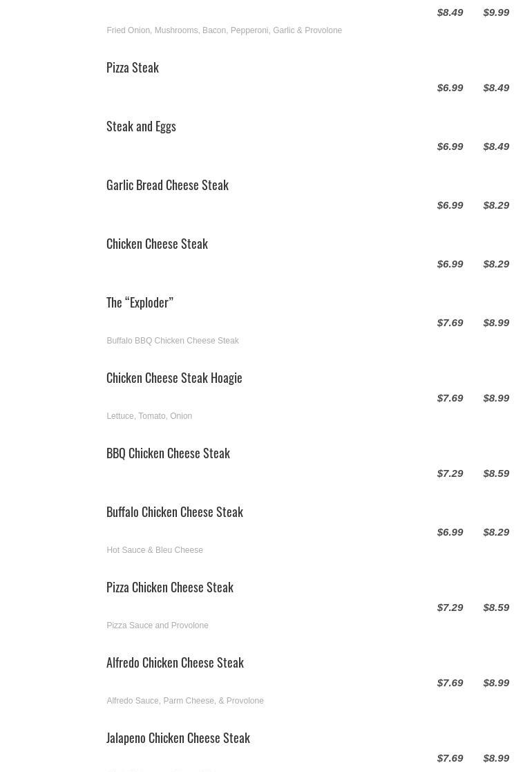The width and height of the screenshot is (532, 772).
Task: Click the Pizza Steak menu item title
Action: click(133, 68)
